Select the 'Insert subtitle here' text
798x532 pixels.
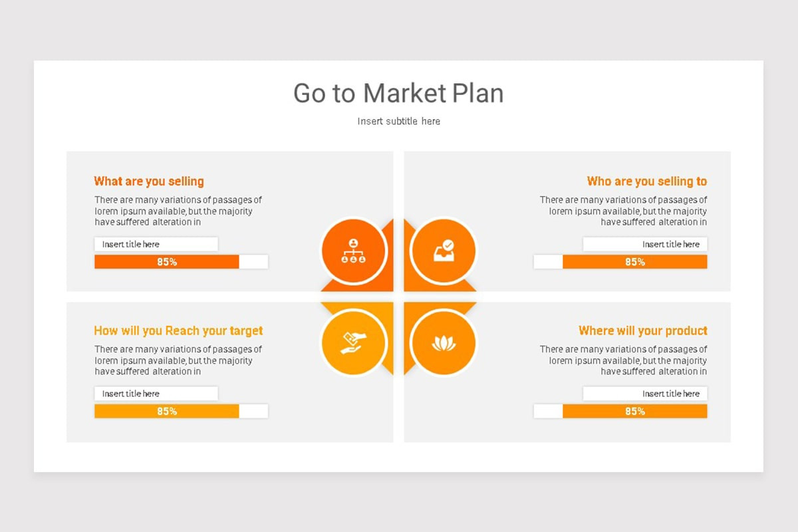tap(399, 121)
